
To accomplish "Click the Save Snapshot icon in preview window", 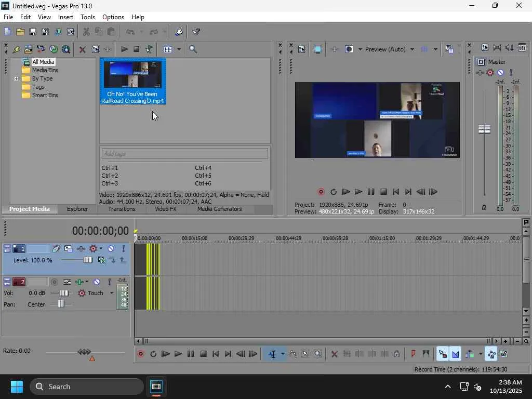I will click(x=449, y=49).
